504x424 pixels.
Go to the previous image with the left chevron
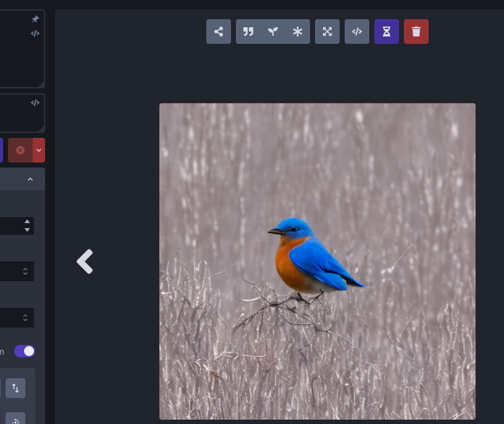click(85, 261)
